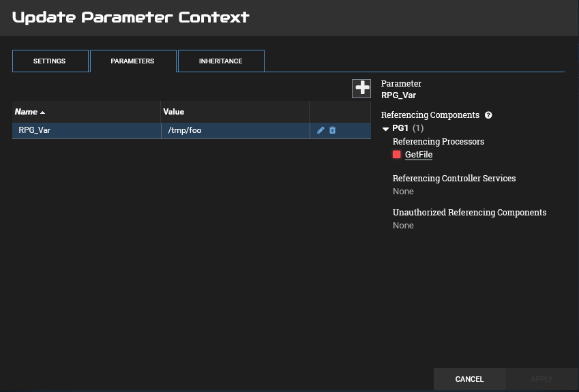The height and width of the screenshot is (392, 579).
Task: Select the PG1 process group label
Action: pyautogui.click(x=400, y=128)
